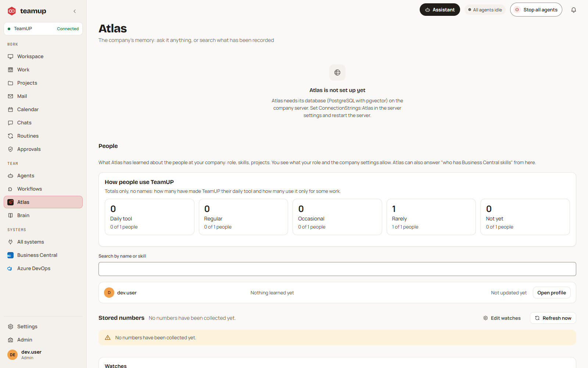This screenshot has width=588, height=368.
Task: Click the All agents idle status
Action: click(x=485, y=10)
